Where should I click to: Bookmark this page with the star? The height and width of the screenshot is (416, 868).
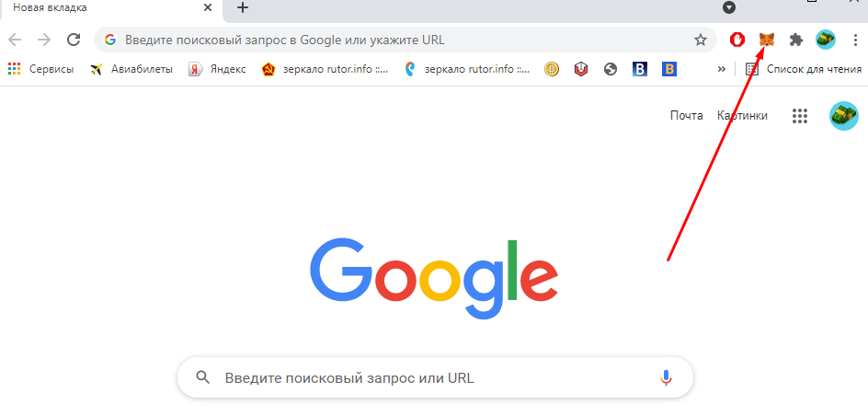click(701, 40)
